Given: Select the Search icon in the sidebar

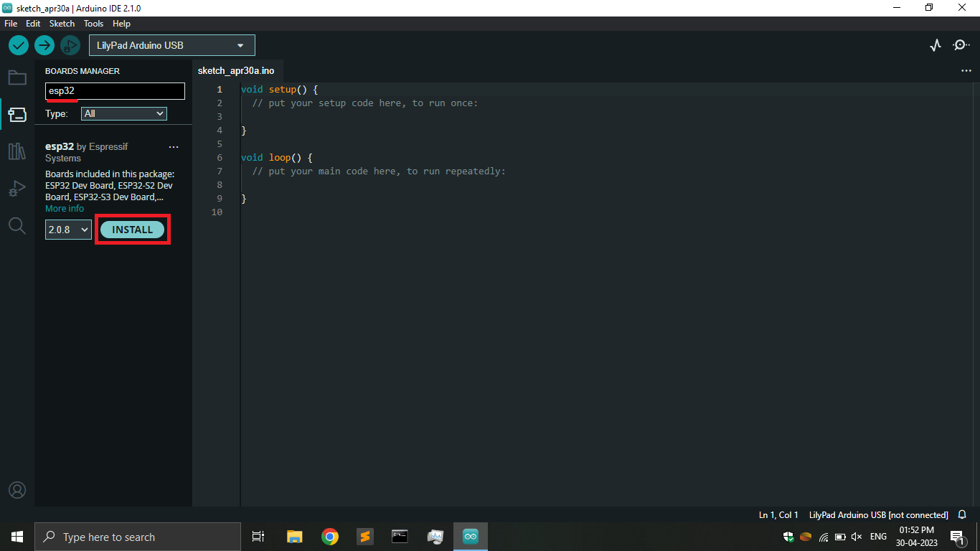Looking at the screenshot, I should [17, 225].
